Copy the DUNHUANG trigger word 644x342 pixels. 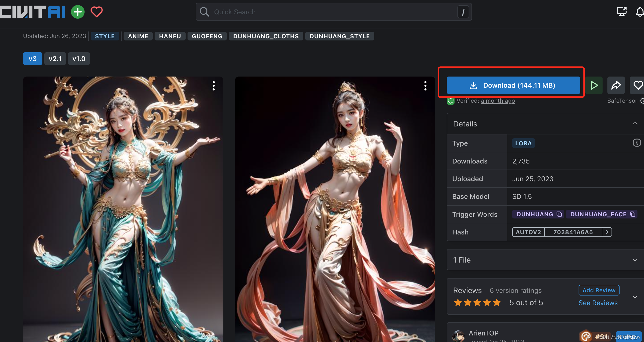tap(559, 214)
